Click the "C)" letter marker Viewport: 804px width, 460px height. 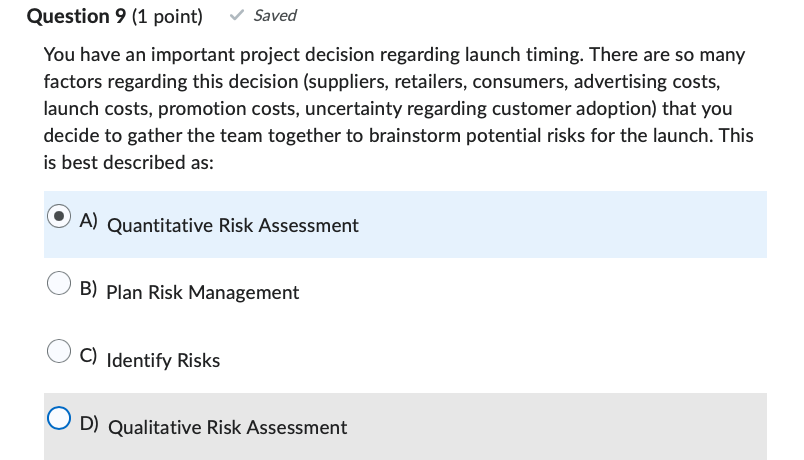click(89, 357)
